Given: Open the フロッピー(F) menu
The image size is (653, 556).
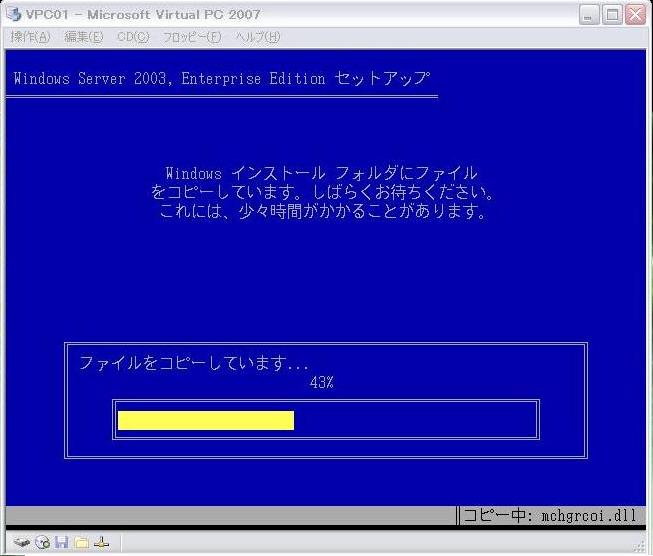Looking at the screenshot, I should (192, 37).
